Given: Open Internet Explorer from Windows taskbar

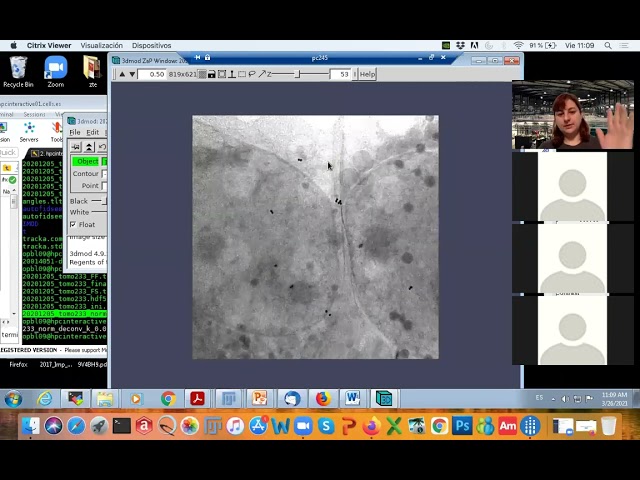Looking at the screenshot, I should (x=44, y=399).
